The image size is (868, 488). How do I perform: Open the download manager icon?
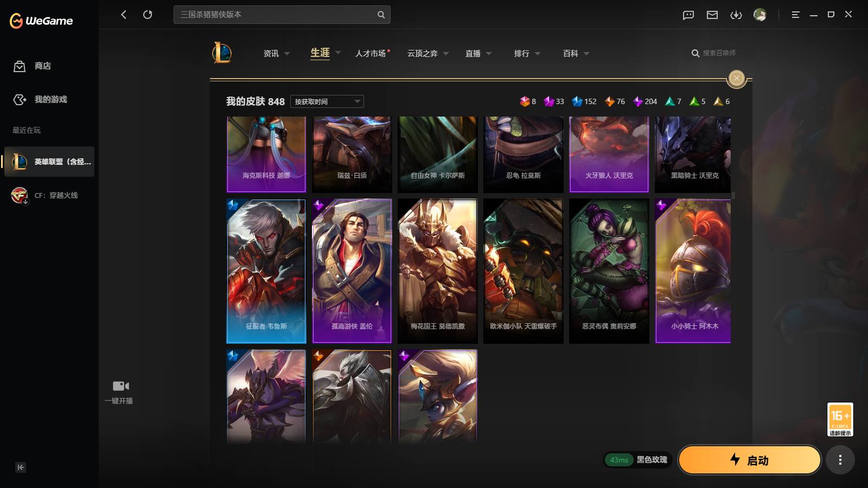coord(736,15)
